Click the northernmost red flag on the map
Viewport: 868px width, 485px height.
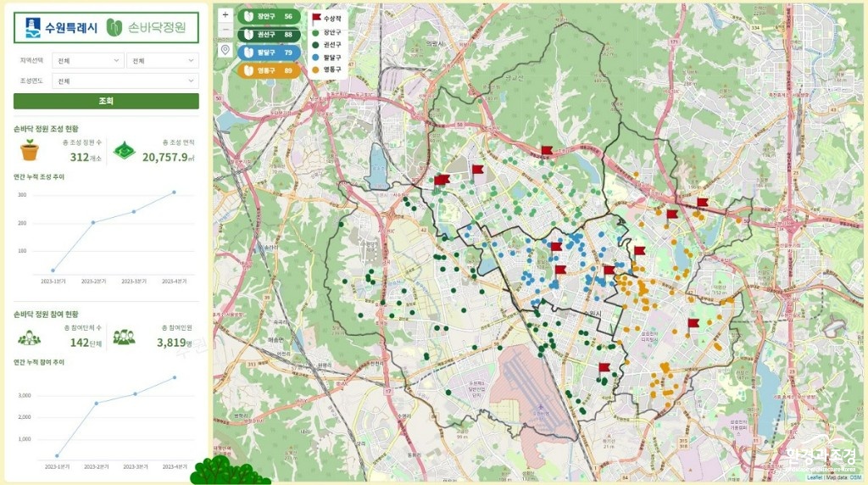[547, 151]
